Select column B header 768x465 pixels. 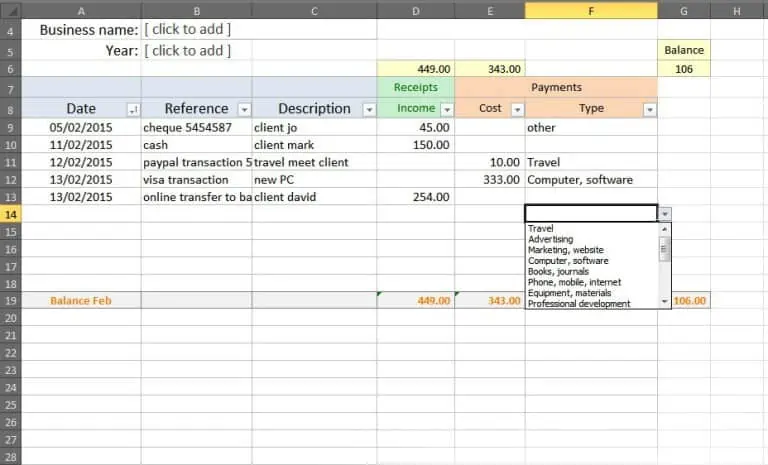point(196,11)
